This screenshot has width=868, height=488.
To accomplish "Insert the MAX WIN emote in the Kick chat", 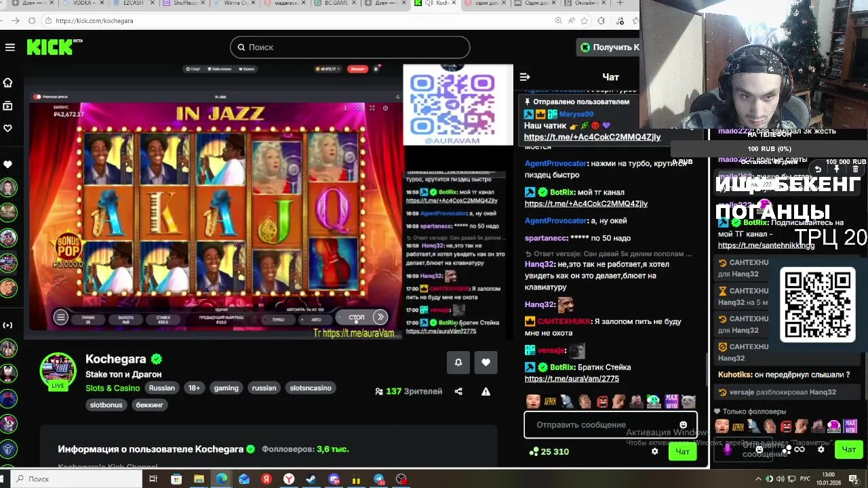I will coord(671,401).
